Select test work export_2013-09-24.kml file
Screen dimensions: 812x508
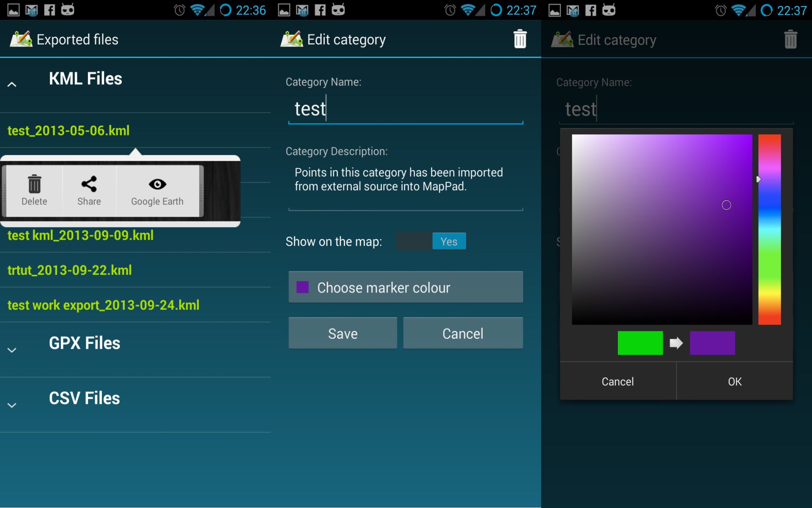(x=104, y=305)
